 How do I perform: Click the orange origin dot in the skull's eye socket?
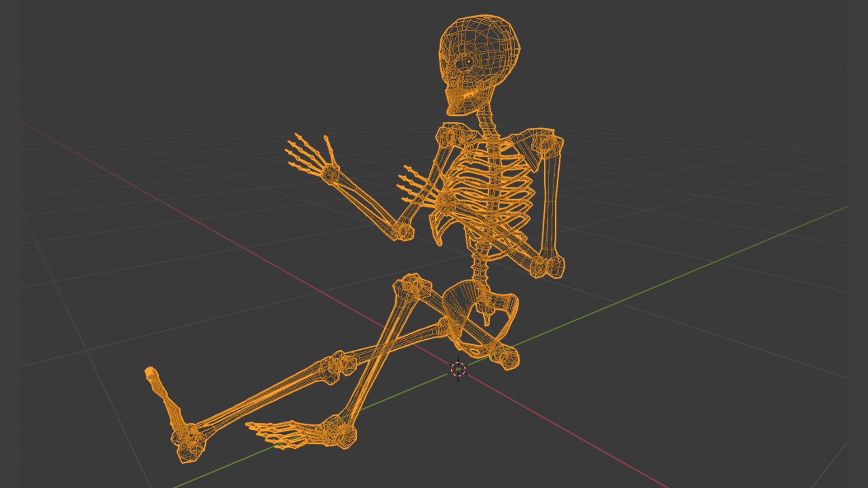tap(469, 61)
